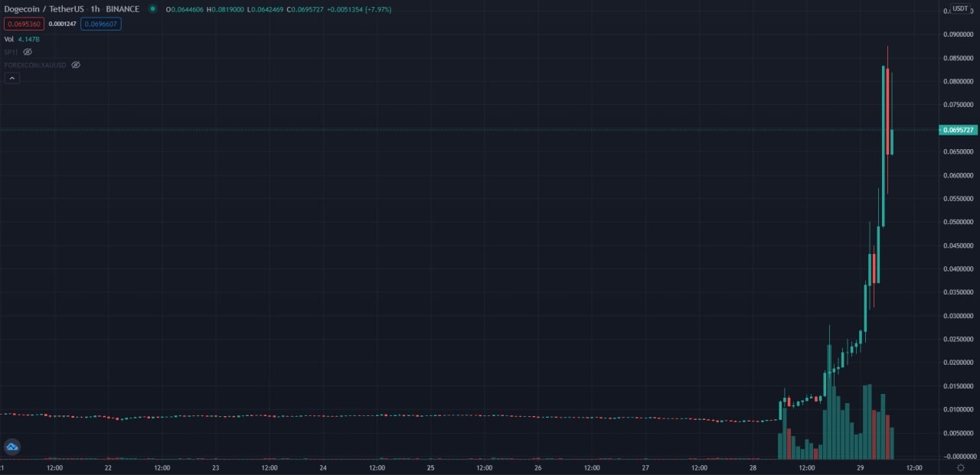Select the Dogecoin / TetherUS symbol title
The height and width of the screenshot is (475, 980).
click(x=44, y=9)
